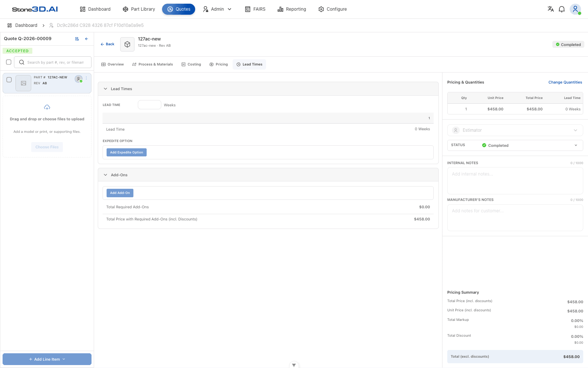Image resolution: width=588 pixels, height=368 pixels.
Task: Click the Choose Files button
Action: pos(47,147)
